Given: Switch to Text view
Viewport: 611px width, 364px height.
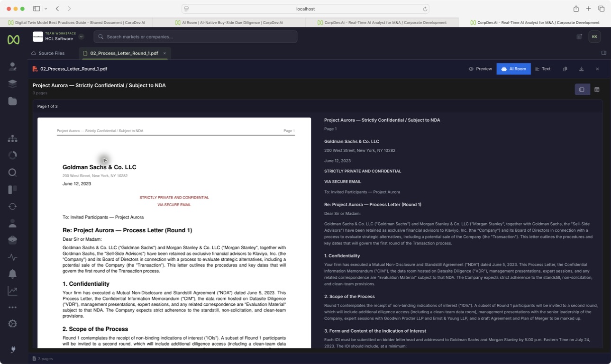Looking at the screenshot, I should click(x=543, y=69).
